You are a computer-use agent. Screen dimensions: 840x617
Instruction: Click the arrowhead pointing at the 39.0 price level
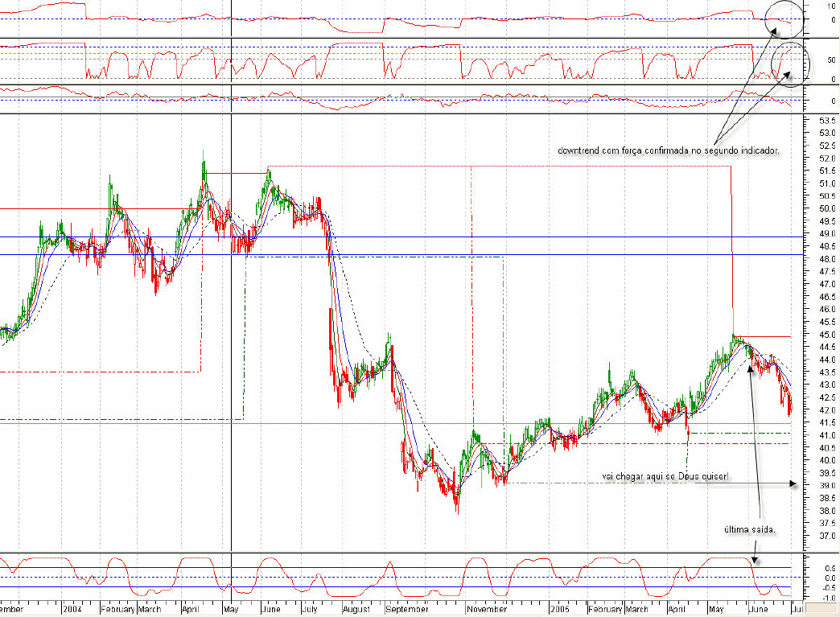point(793,483)
